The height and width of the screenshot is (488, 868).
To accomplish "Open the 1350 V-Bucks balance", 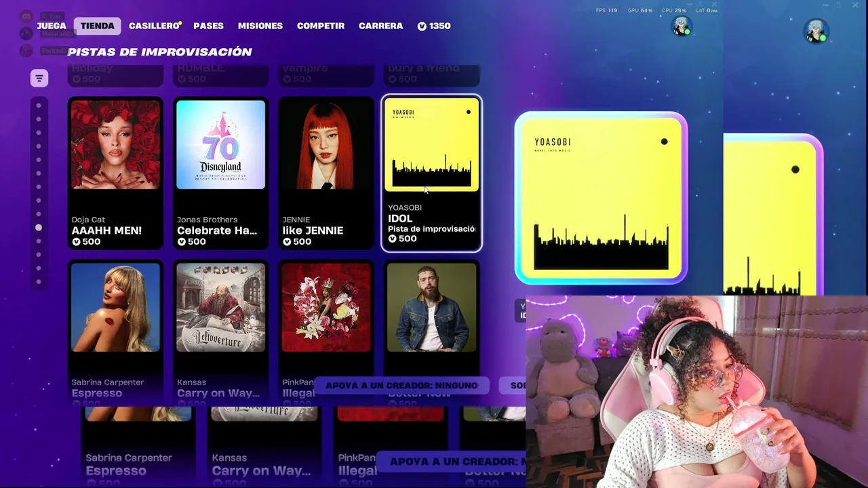I will pos(434,26).
